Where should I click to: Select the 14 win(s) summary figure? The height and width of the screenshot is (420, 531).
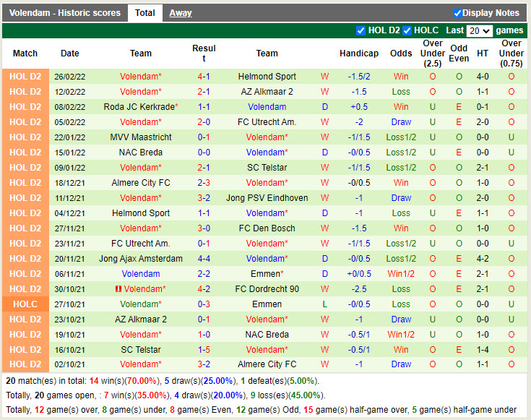coord(94,381)
